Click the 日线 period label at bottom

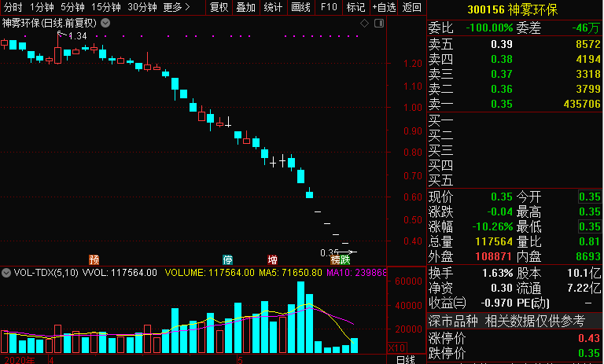(x=406, y=359)
